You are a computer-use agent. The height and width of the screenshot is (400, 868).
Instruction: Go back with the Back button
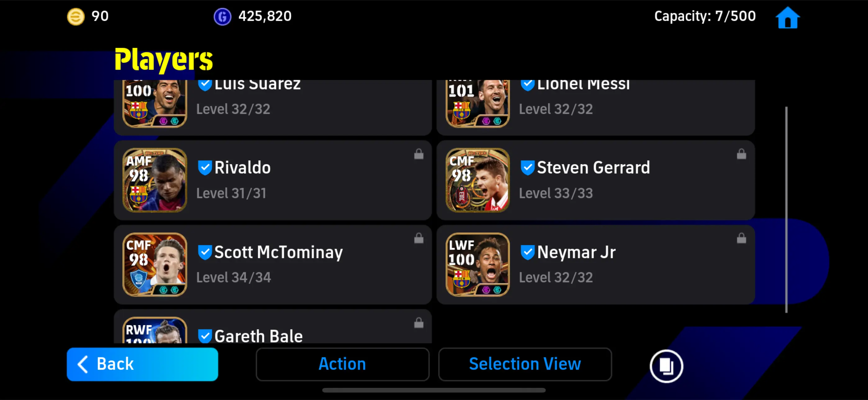tap(142, 364)
